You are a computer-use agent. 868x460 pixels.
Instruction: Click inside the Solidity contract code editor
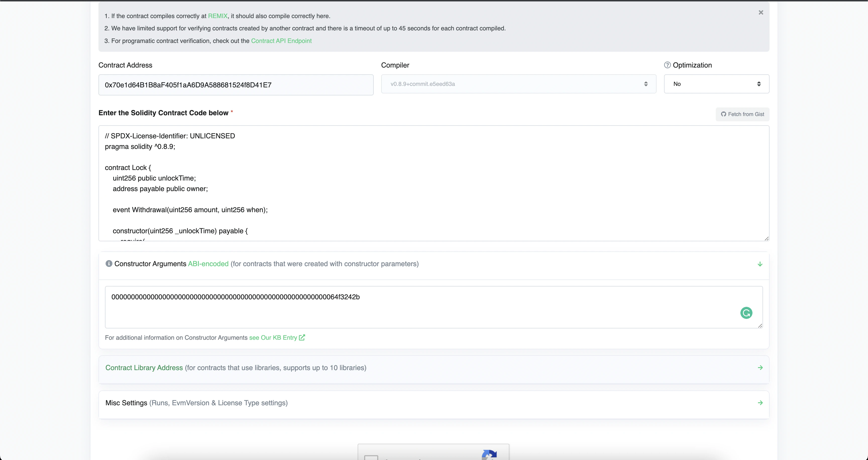(x=431, y=184)
